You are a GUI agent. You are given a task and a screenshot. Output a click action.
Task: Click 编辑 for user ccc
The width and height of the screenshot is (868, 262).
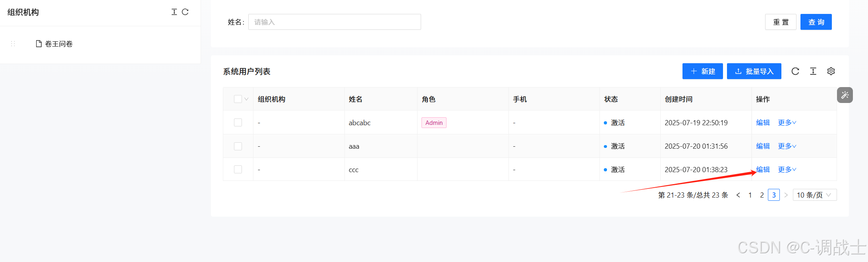(763, 169)
